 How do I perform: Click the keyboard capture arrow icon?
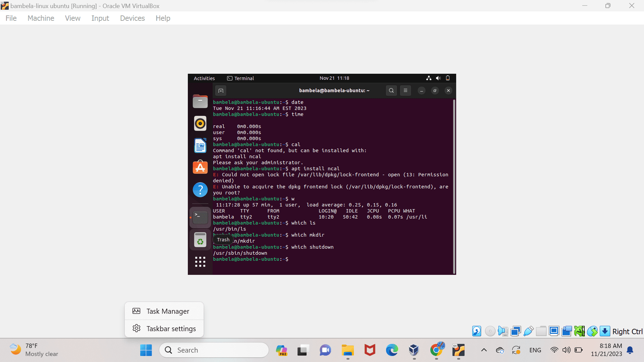point(605,331)
